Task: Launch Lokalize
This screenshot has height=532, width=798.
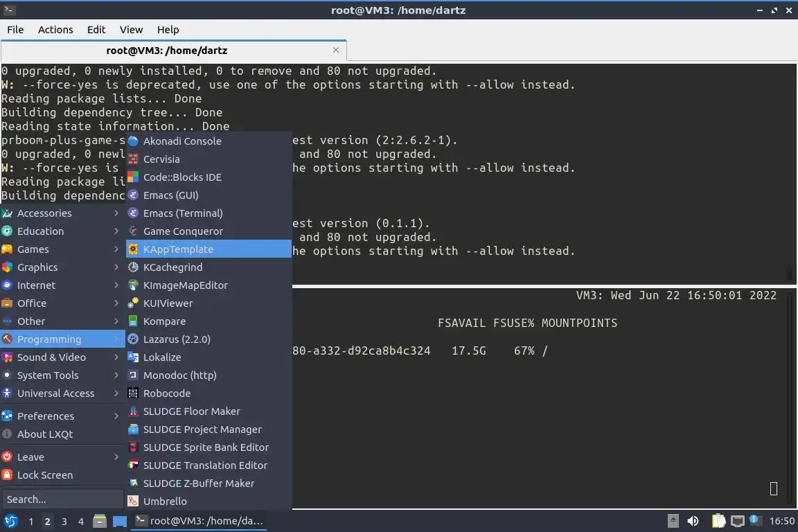Action: (x=209, y=357)
